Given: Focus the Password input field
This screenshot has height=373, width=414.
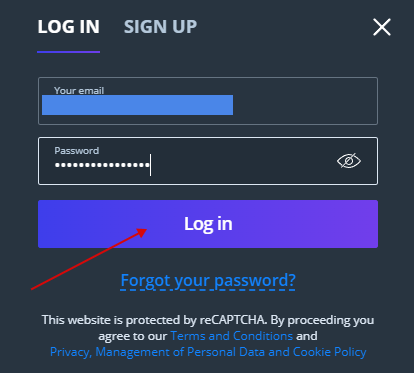Looking at the screenshot, I should coord(208,161).
